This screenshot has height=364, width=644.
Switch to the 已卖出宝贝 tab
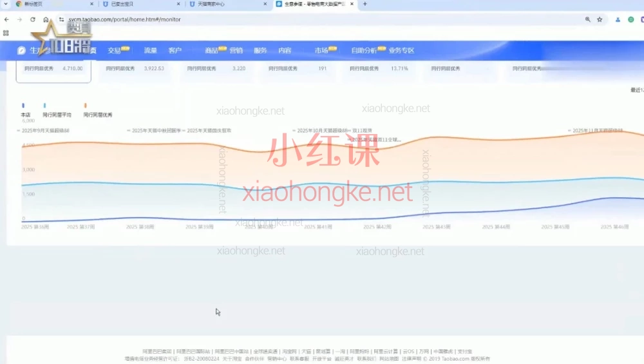(x=140, y=4)
